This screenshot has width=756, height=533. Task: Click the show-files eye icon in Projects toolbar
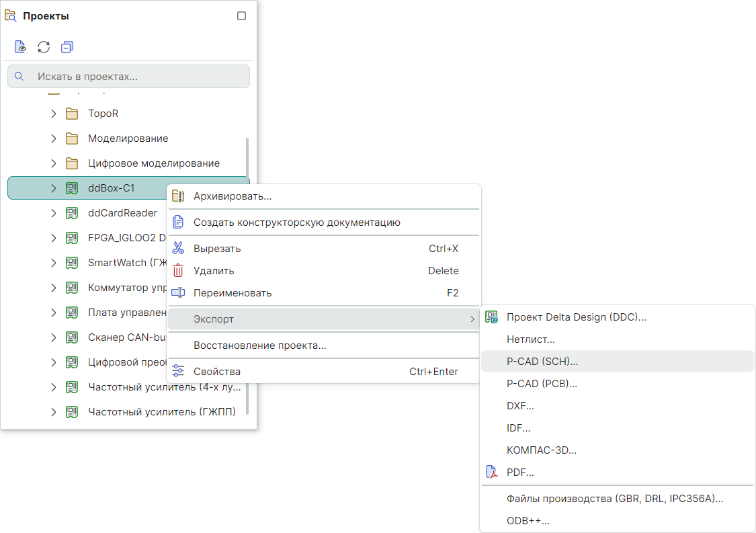(21, 47)
